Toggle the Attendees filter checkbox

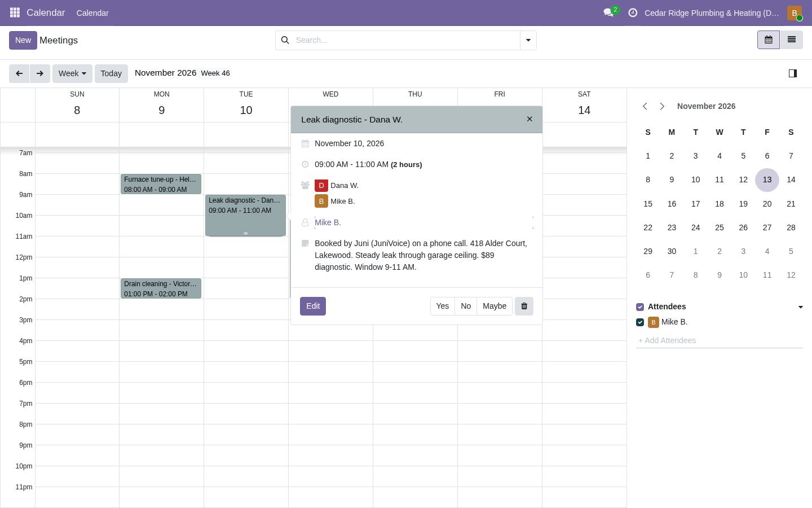pos(640,307)
